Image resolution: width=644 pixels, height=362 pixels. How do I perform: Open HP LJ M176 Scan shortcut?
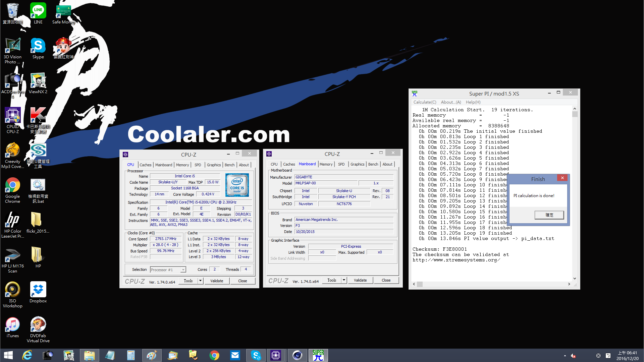pyautogui.click(x=13, y=260)
